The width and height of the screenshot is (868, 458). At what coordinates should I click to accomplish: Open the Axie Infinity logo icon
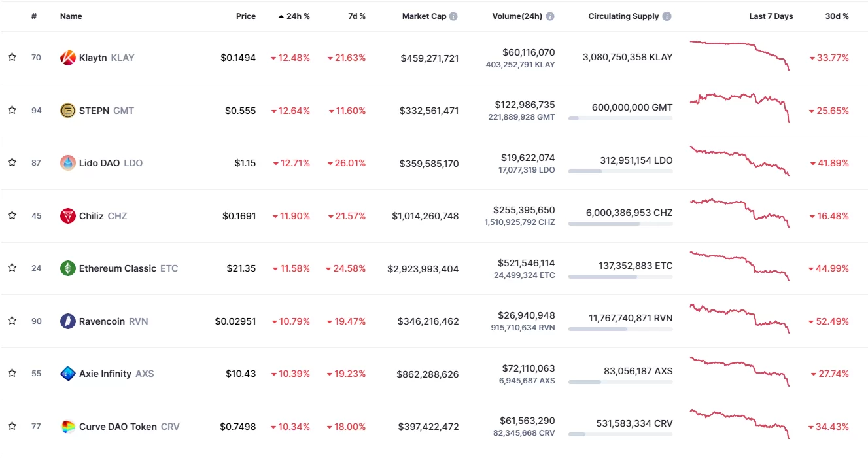coord(68,374)
